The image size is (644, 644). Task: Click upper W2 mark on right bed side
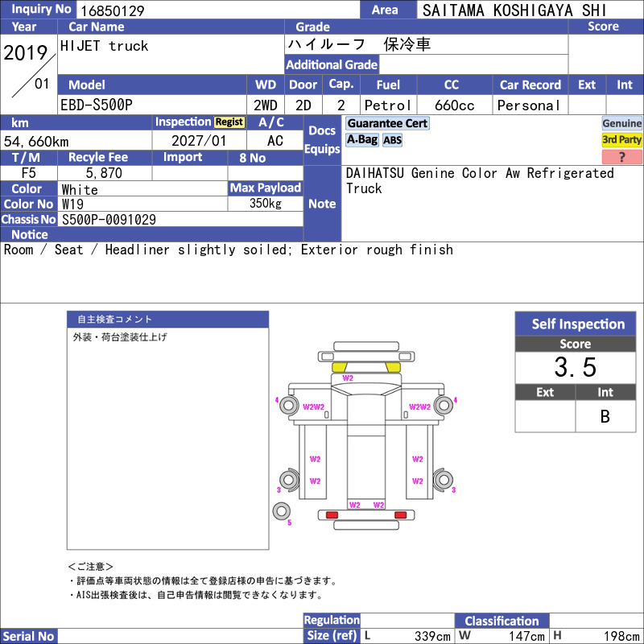point(418,459)
